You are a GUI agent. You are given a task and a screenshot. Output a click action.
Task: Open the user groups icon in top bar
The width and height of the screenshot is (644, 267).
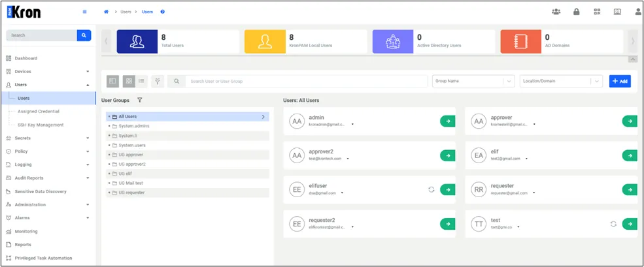click(556, 12)
